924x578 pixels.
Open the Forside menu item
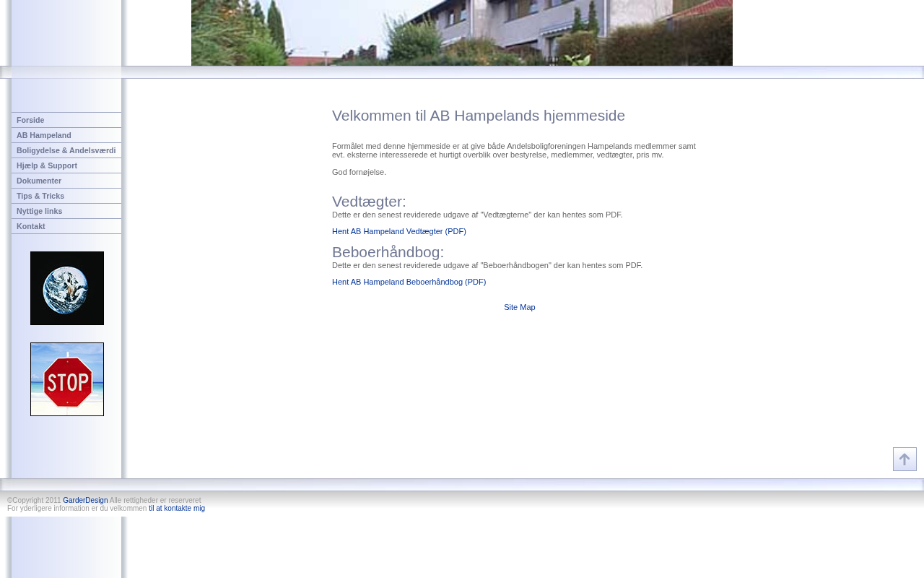point(66,120)
